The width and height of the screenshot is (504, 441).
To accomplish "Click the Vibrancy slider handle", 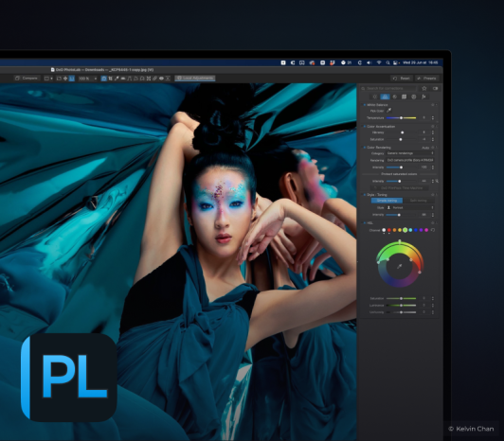I will click(402, 132).
